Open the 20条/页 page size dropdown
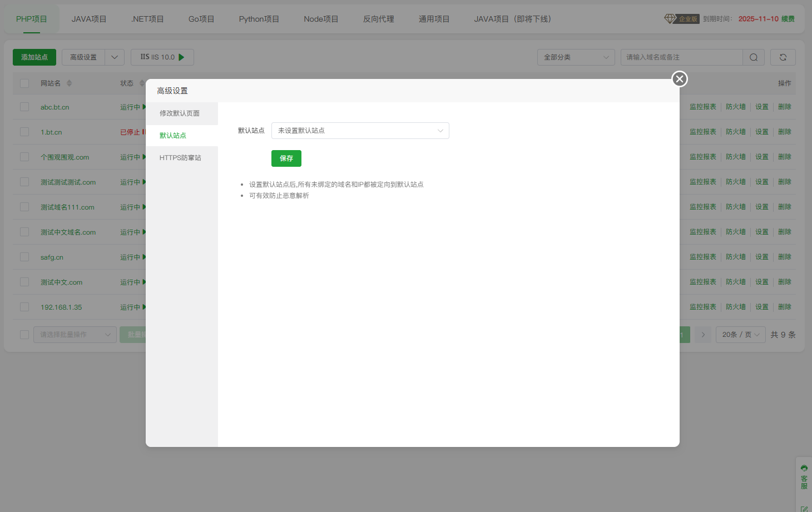The image size is (812, 512). click(x=740, y=334)
